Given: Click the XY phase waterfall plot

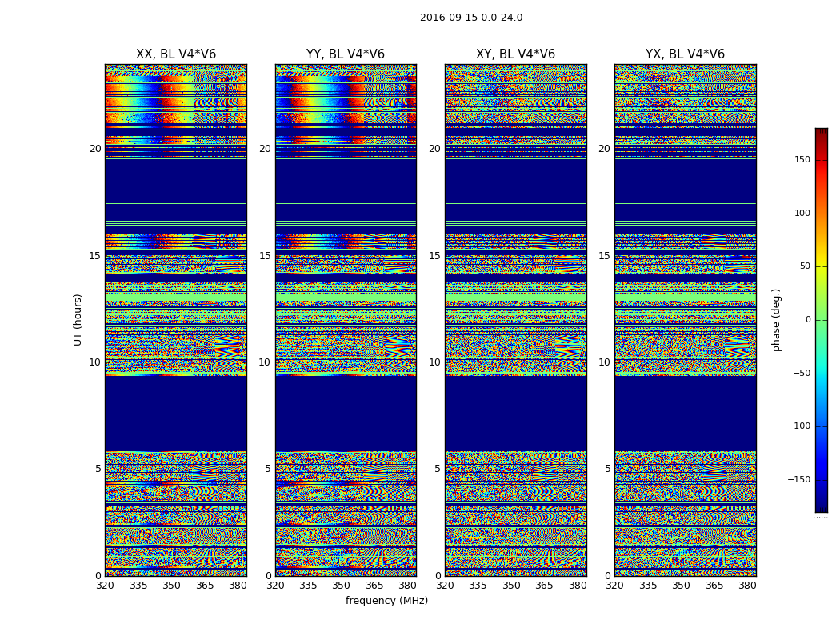Looking at the screenshot, I should (515, 320).
